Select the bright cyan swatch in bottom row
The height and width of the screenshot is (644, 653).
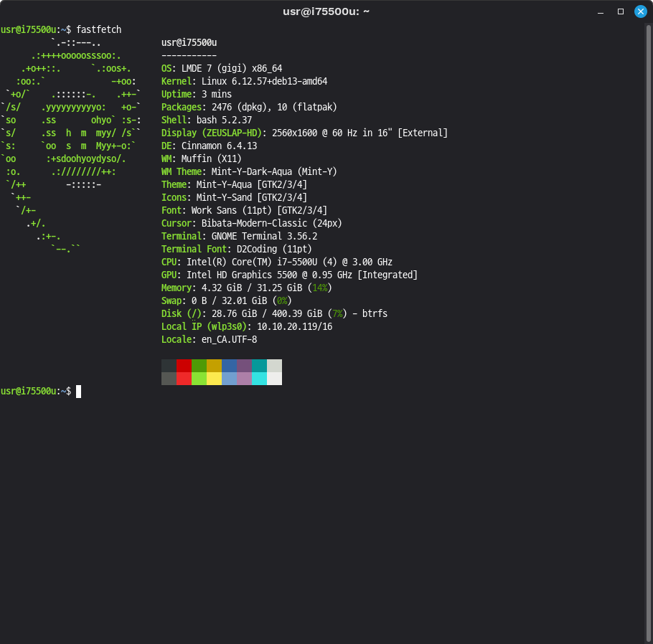click(259, 379)
